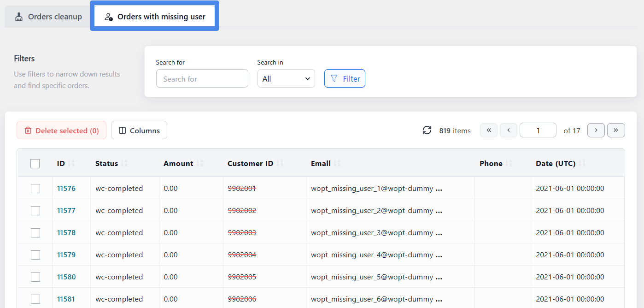This screenshot has height=308, width=644.
Task: Open the Columns chooser
Action: [139, 130]
